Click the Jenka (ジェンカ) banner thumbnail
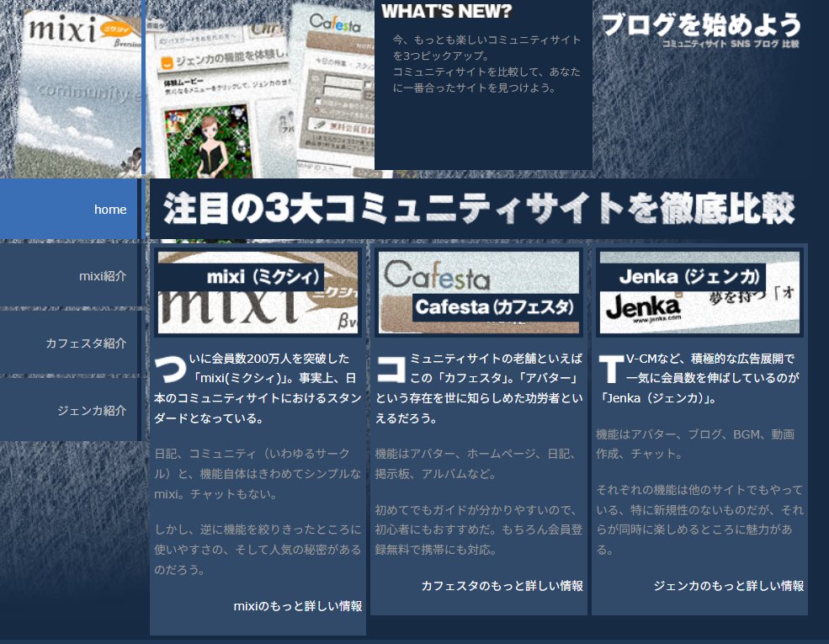This screenshot has width=829, height=644. point(699,292)
